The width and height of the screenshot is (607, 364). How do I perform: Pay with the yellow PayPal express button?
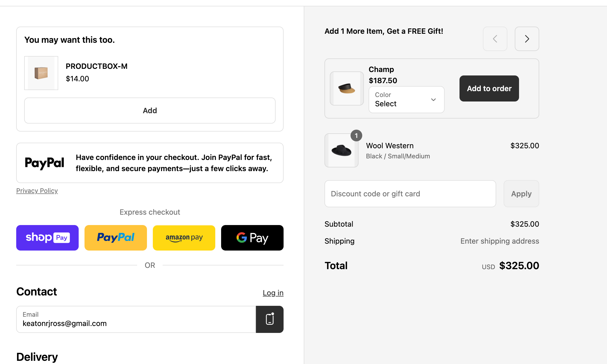(116, 238)
